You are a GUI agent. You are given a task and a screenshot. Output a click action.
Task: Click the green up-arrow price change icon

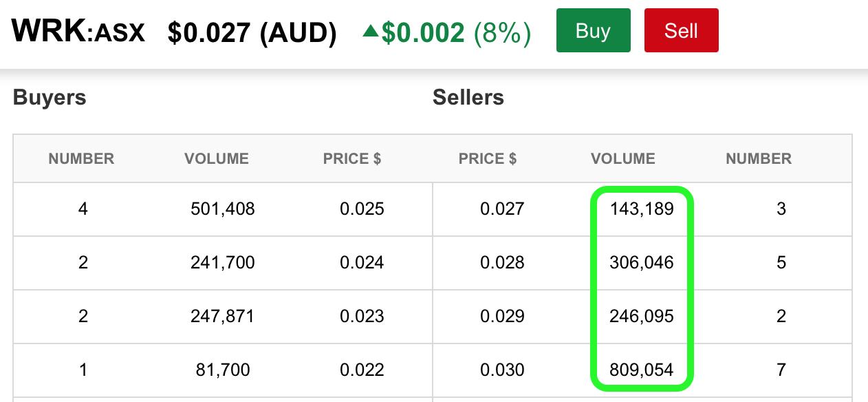370,30
